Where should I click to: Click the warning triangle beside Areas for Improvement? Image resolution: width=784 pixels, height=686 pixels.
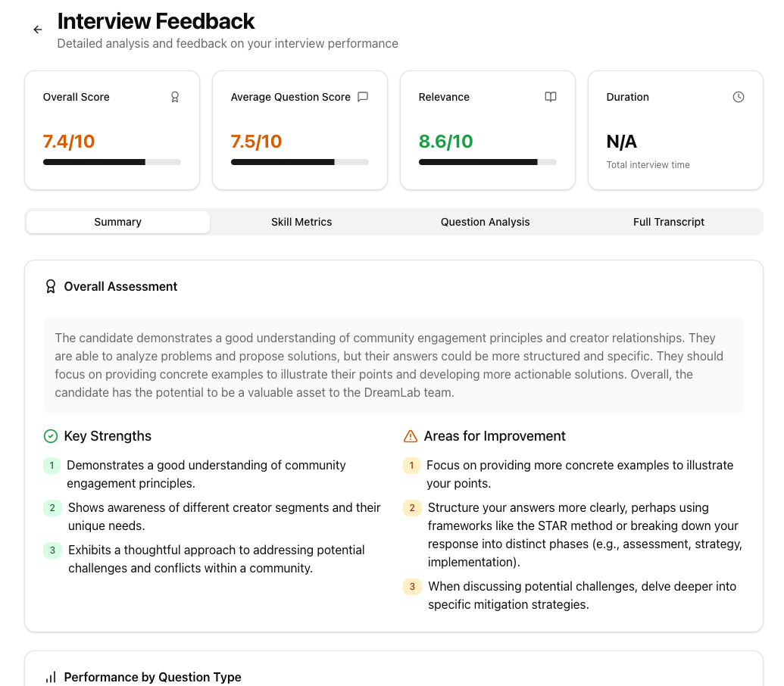(x=411, y=435)
